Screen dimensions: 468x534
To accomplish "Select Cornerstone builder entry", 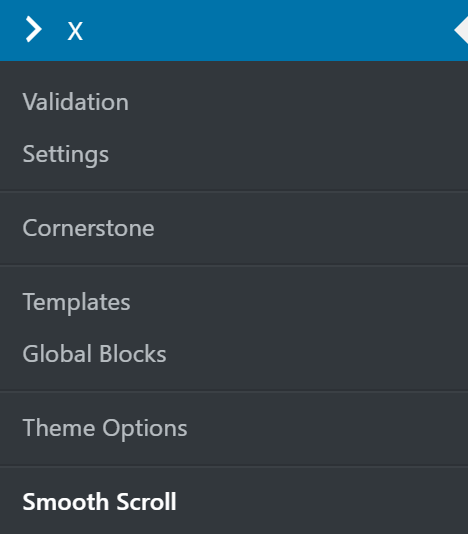I will coord(89,228).
